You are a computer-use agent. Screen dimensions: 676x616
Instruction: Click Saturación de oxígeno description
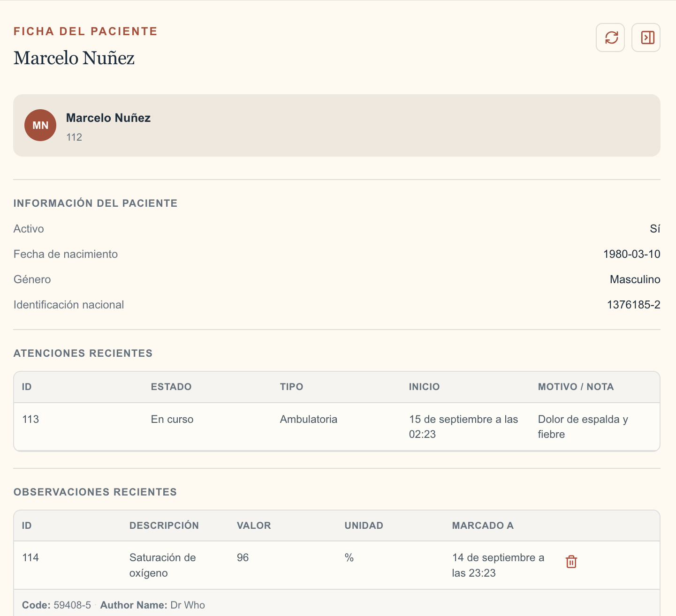(163, 565)
